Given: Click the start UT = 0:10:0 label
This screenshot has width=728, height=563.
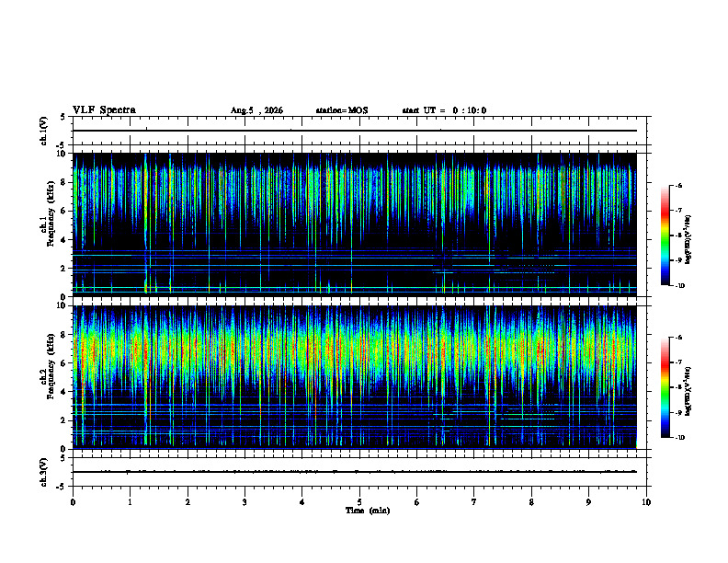Looking at the screenshot, I should click(444, 110).
